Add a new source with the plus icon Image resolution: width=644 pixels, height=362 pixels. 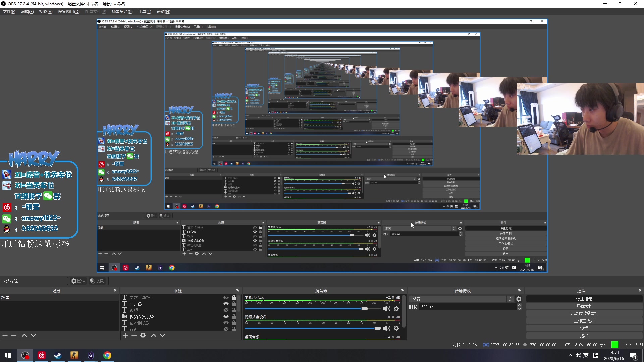click(125, 335)
